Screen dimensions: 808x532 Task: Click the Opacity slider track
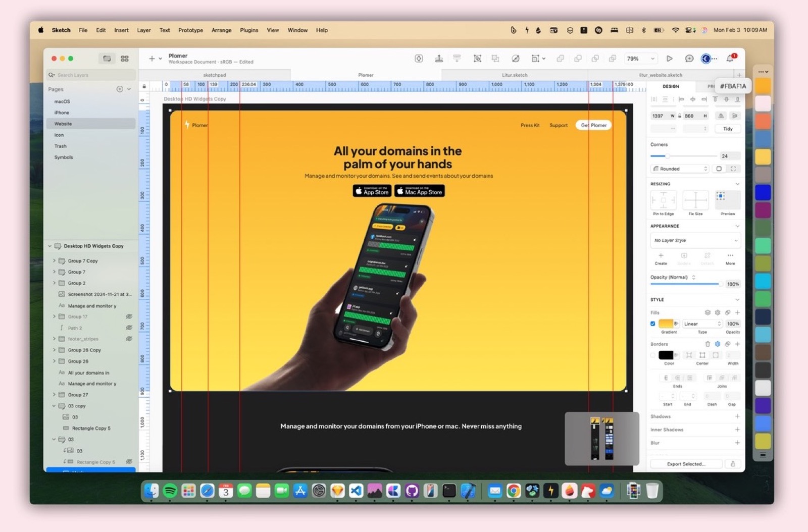click(x=686, y=284)
